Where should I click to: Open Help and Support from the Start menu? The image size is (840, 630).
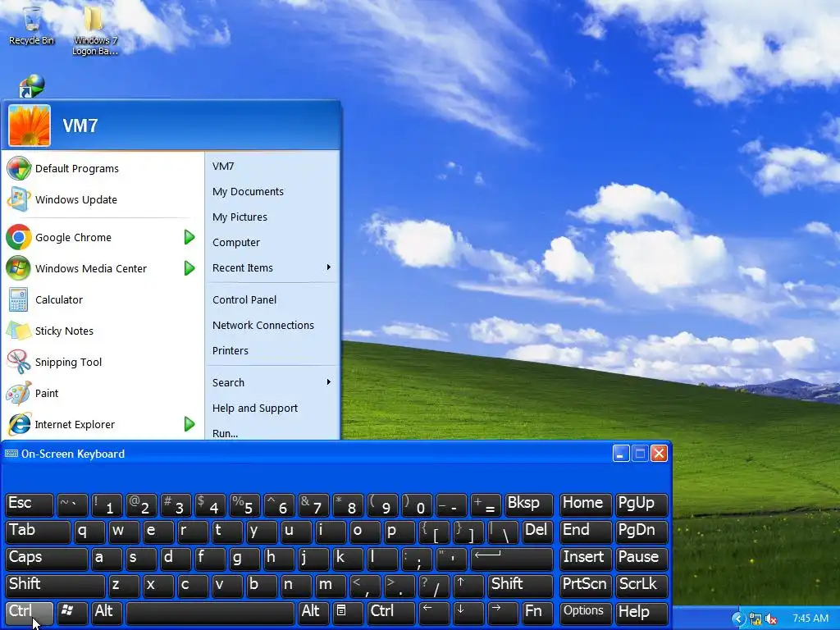(x=272, y=409)
